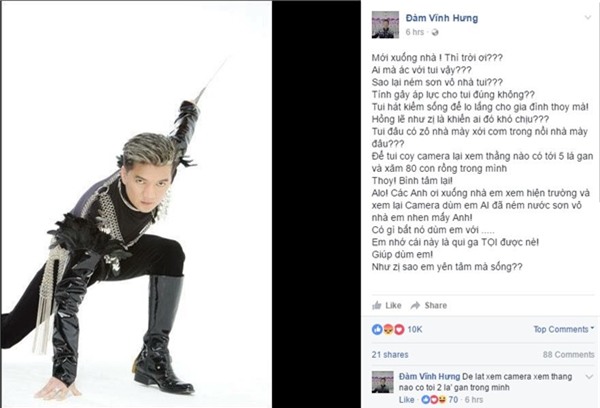Click the 6 hrs post timestamp
Image resolution: width=600 pixels, height=408 pixels.
(x=415, y=32)
